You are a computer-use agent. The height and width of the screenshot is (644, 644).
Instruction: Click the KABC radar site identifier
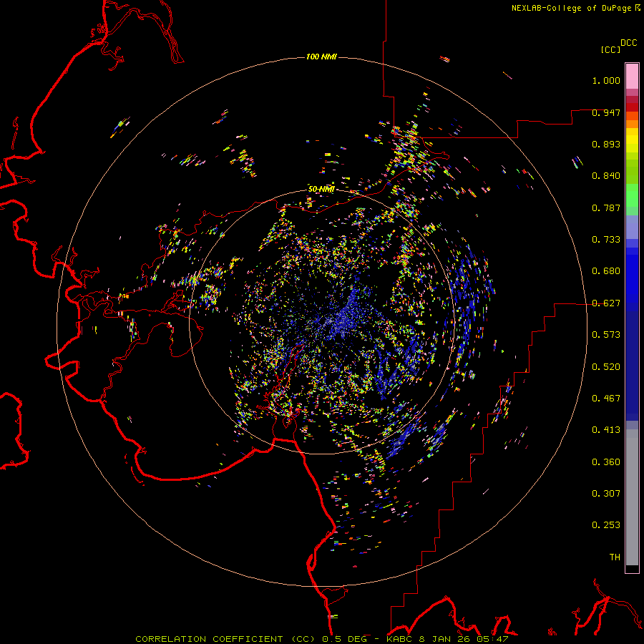coord(399,639)
